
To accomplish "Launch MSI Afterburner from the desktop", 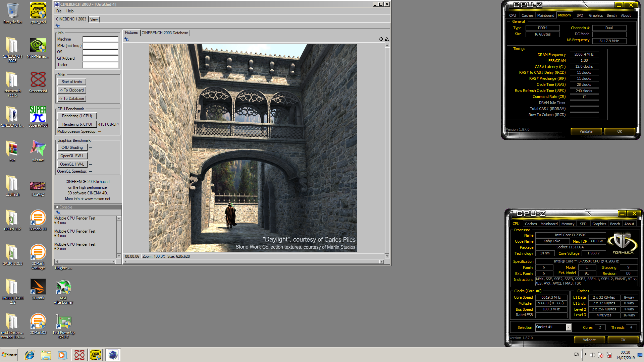I will pos(63,292).
